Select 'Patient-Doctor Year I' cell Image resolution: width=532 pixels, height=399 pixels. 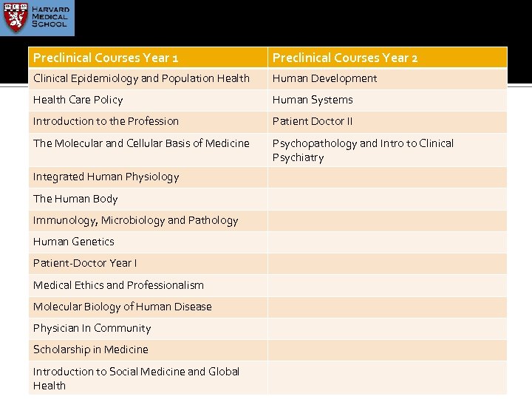149,264
